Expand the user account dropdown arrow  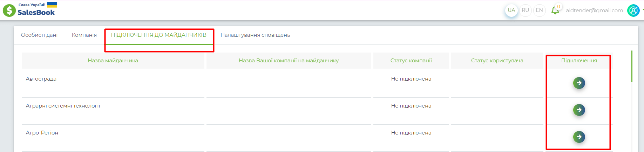click(x=643, y=10)
